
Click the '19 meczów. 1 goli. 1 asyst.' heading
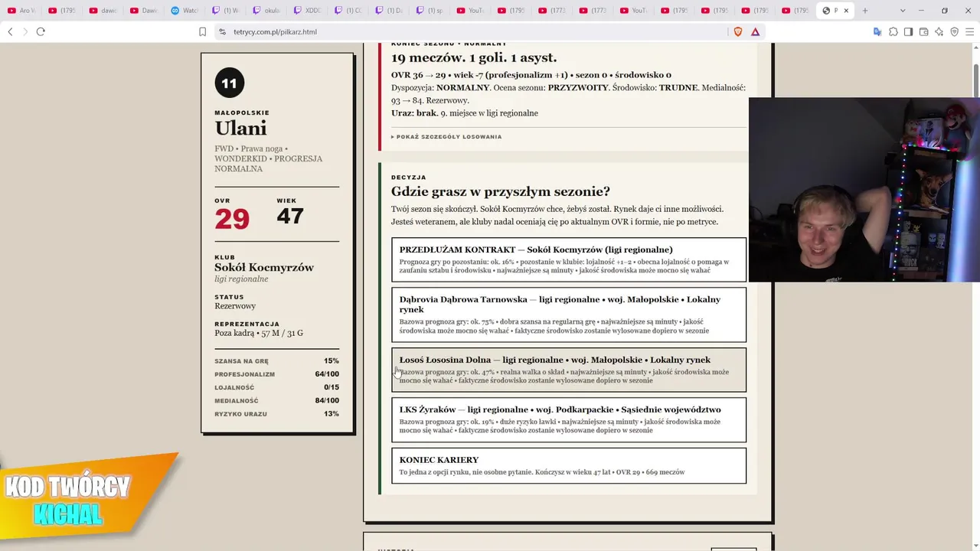point(474,57)
